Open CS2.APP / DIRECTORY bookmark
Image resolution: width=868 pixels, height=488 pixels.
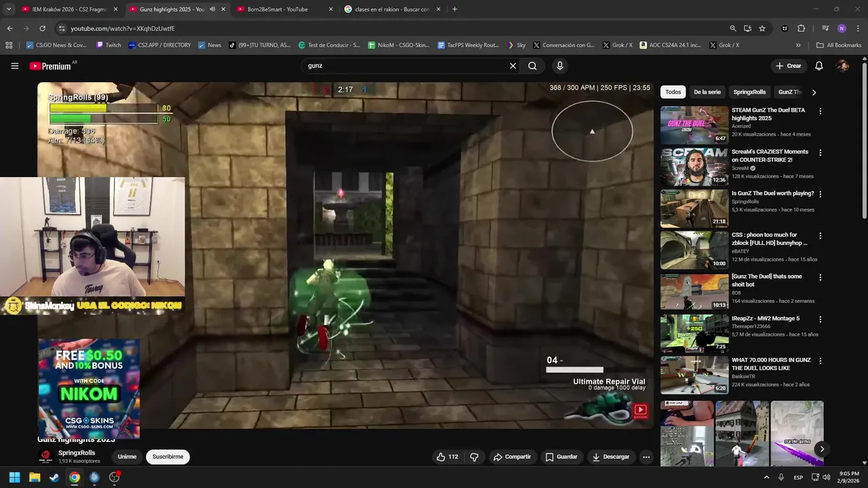coord(159,45)
